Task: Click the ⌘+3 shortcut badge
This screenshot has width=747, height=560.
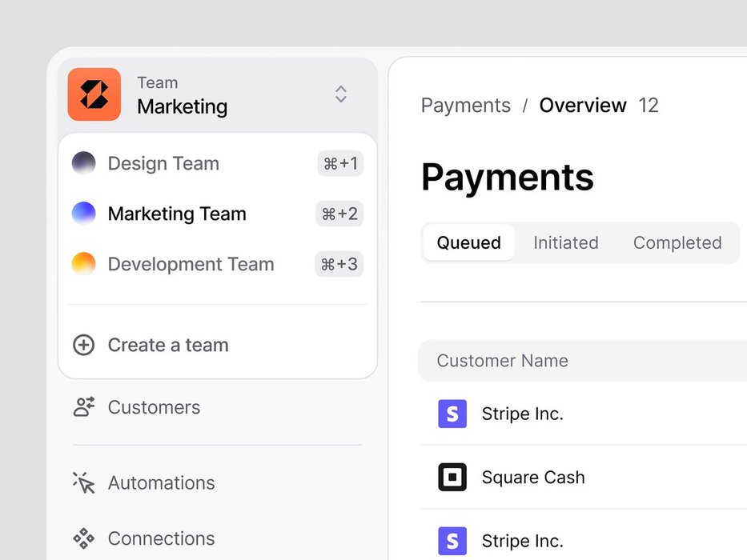Action: (x=339, y=264)
